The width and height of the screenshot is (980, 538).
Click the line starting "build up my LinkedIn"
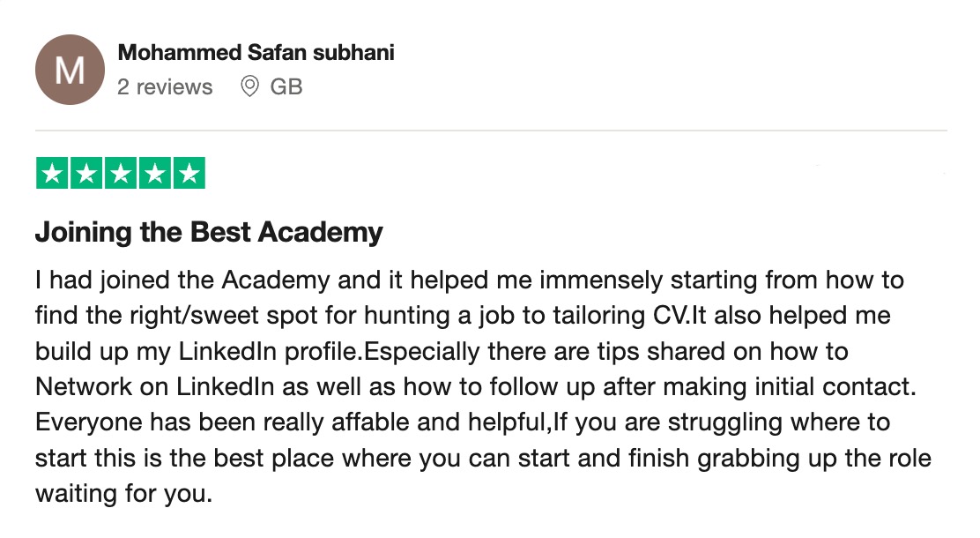(442, 352)
